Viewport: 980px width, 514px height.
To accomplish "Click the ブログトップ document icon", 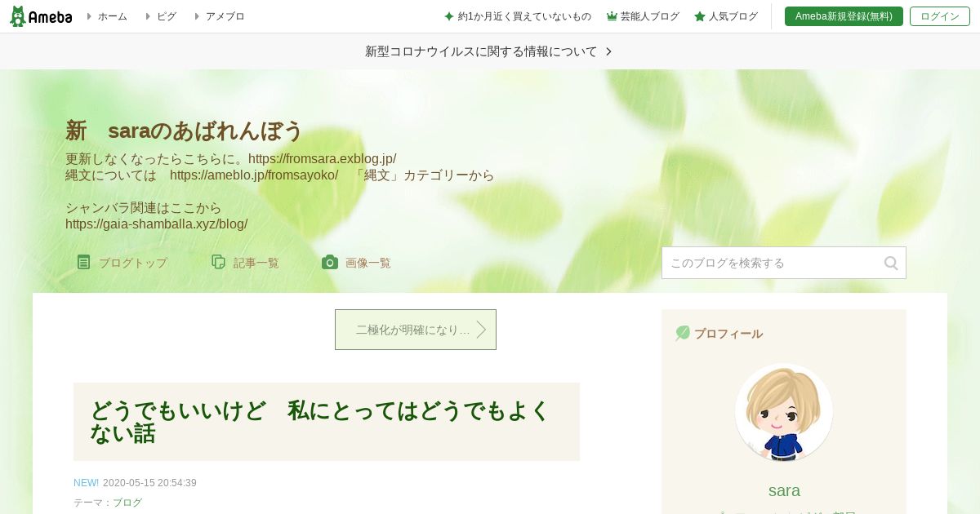I will coord(83,262).
